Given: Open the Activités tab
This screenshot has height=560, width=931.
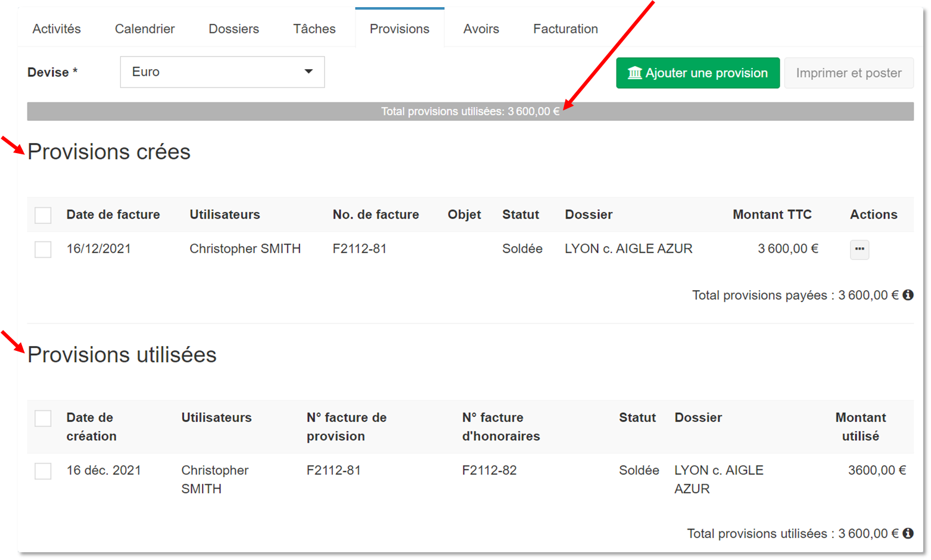Looking at the screenshot, I should [57, 29].
